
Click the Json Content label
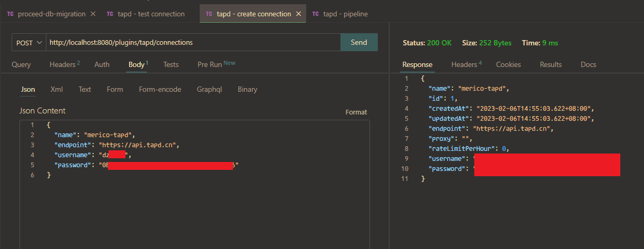43,111
